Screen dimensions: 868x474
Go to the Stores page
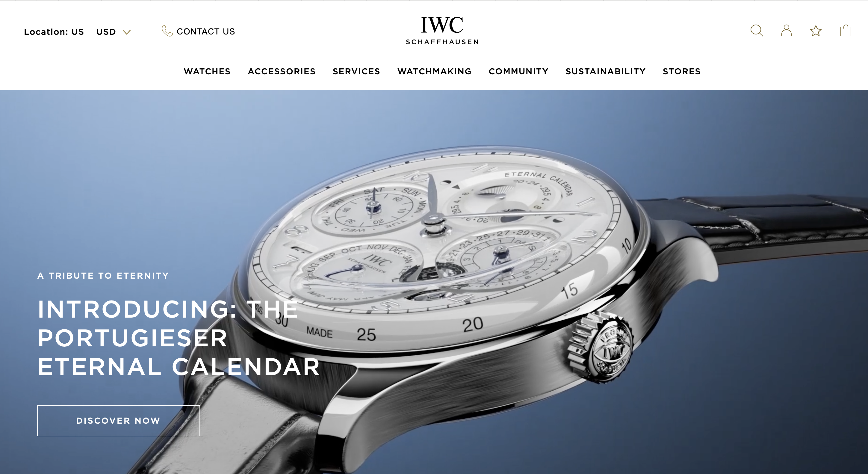click(x=682, y=71)
